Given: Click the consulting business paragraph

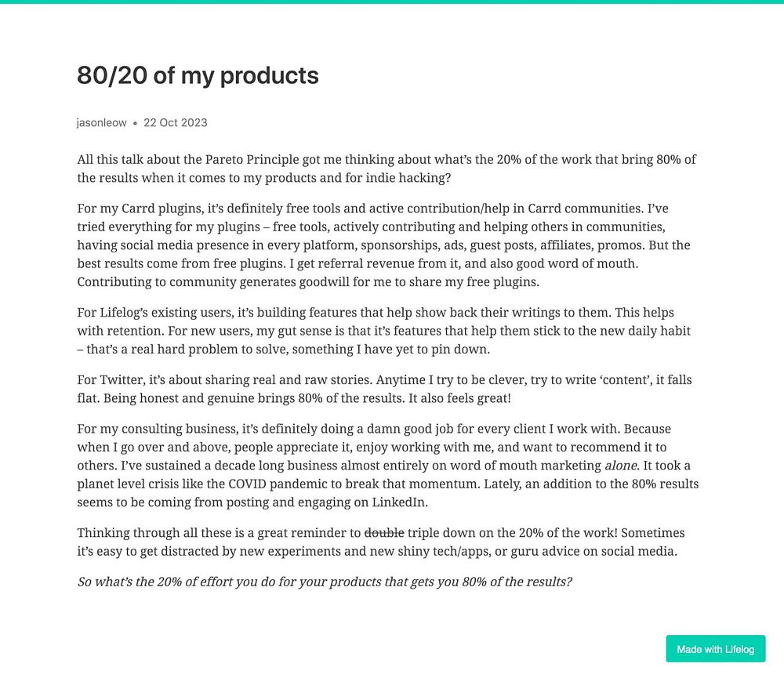Looking at the screenshot, I should click(387, 466).
